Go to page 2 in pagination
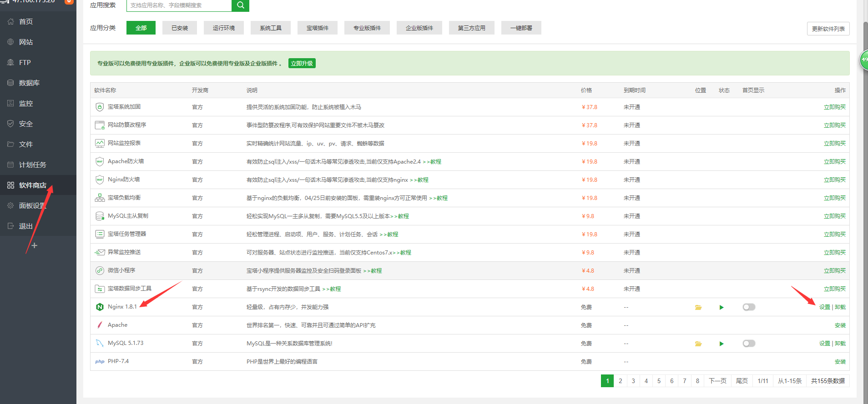This screenshot has height=404, width=868. [620, 381]
